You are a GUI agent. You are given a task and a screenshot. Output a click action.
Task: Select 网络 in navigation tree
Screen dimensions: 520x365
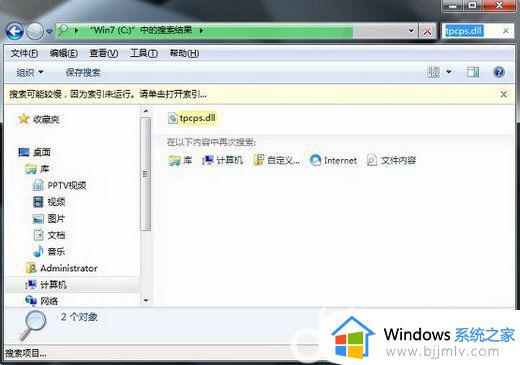point(49,301)
